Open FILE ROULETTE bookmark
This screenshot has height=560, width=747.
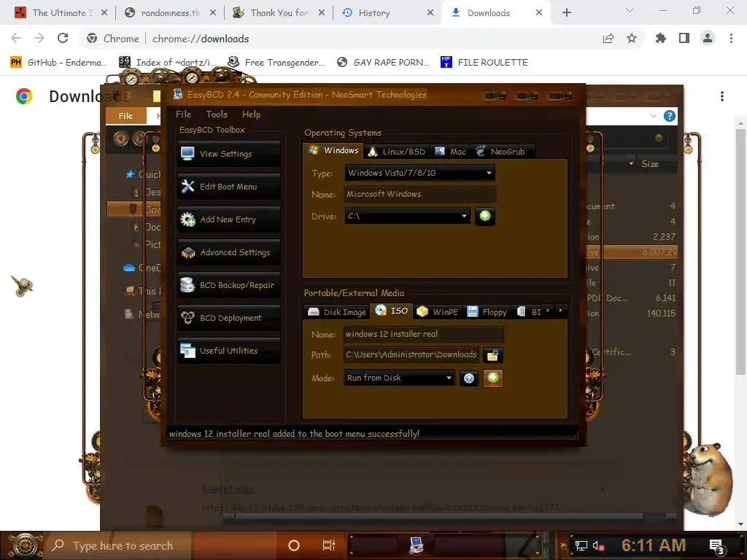[484, 63]
